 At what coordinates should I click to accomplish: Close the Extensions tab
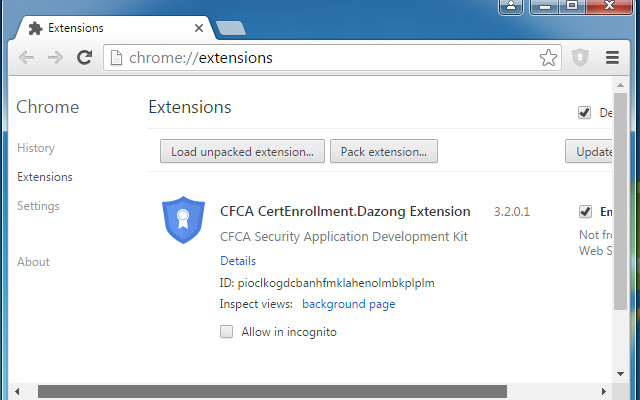click(x=199, y=28)
